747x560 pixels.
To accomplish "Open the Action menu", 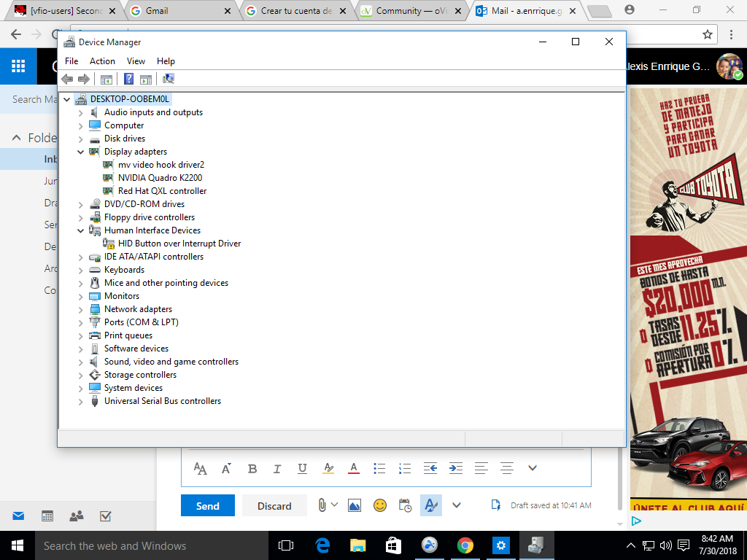I will click(x=102, y=61).
